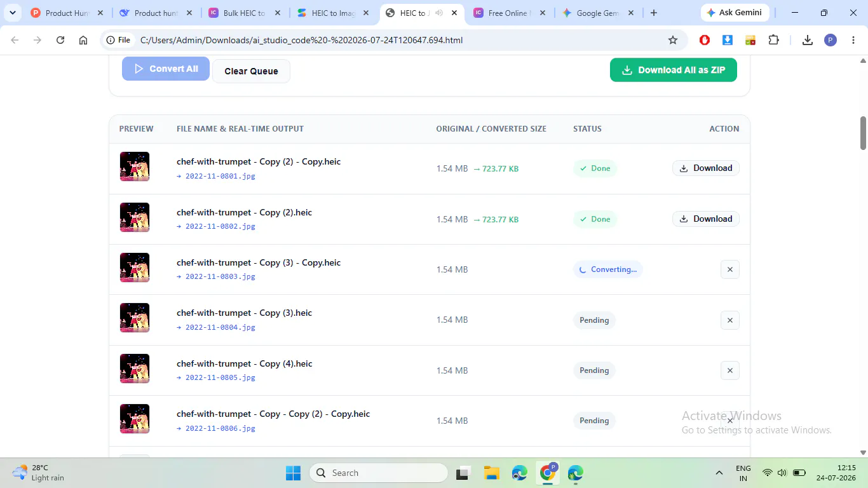Click FILE NAME & REAL-TIME OUTPUT header
The width and height of the screenshot is (868, 488).
click(240, 128)
